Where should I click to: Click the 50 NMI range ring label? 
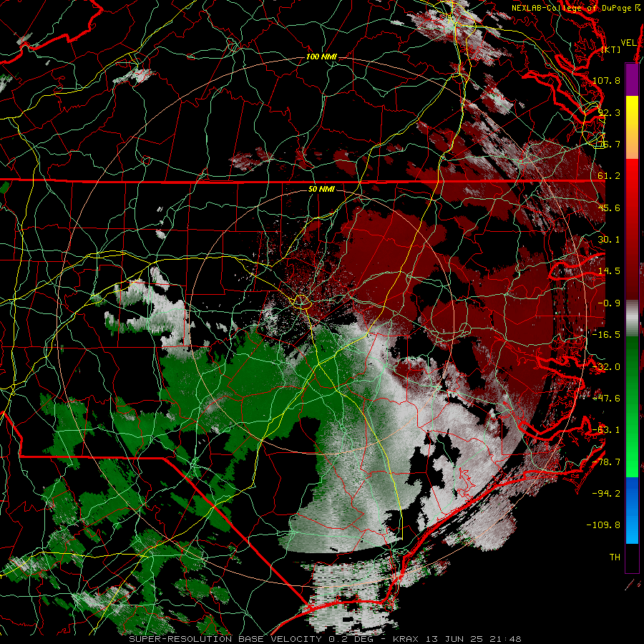[321, 189]
